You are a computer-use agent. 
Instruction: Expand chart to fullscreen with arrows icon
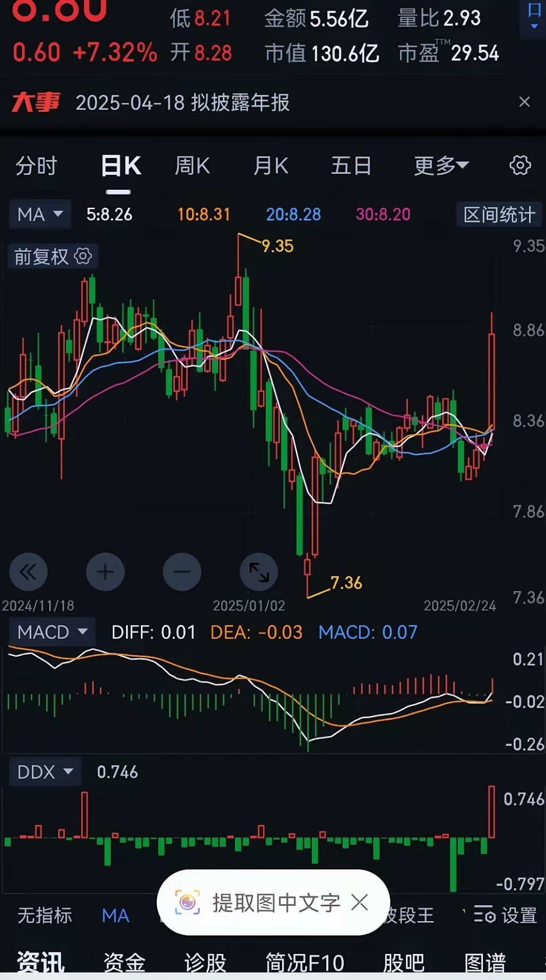pos(259,572)
